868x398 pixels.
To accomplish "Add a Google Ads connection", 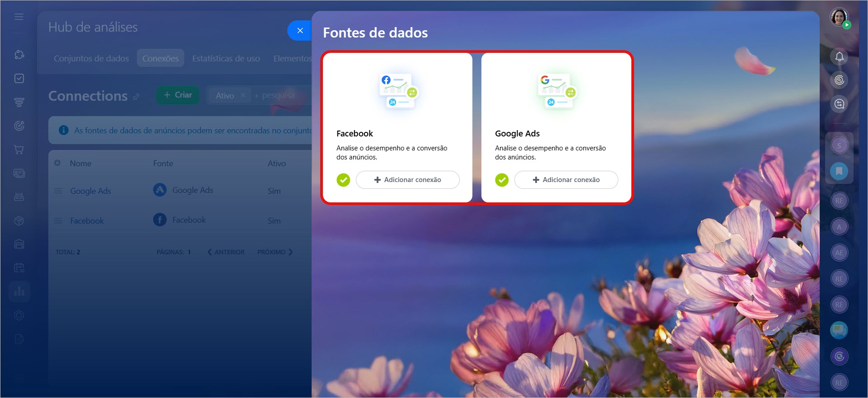I will [x=566, y=180].
